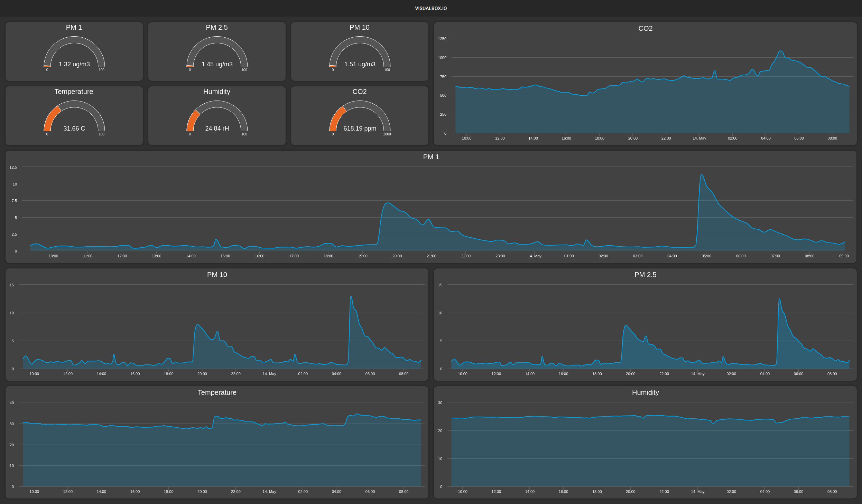Viewport: 862px width, 504px height.
Task: Select the PM 1 gauge dial
Action: pos(74,52)
